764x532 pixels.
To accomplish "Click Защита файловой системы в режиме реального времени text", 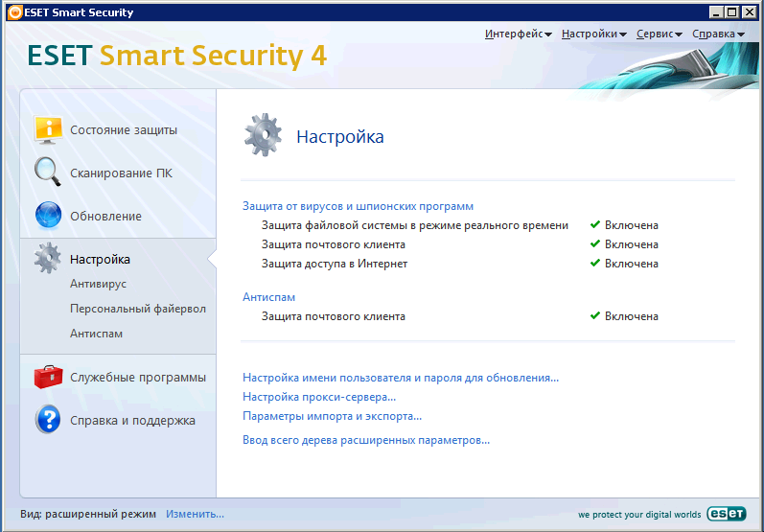I will pos(415,225).
